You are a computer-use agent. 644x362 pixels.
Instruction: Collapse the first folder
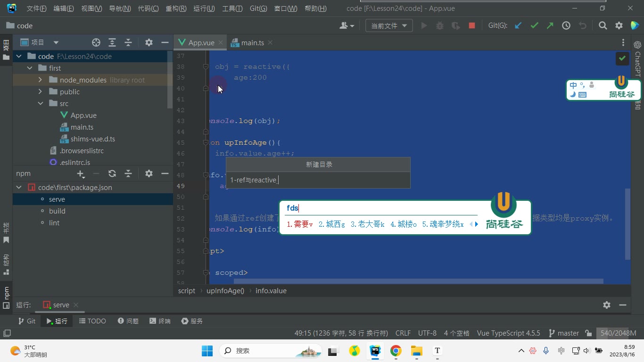tap(30, 68)
